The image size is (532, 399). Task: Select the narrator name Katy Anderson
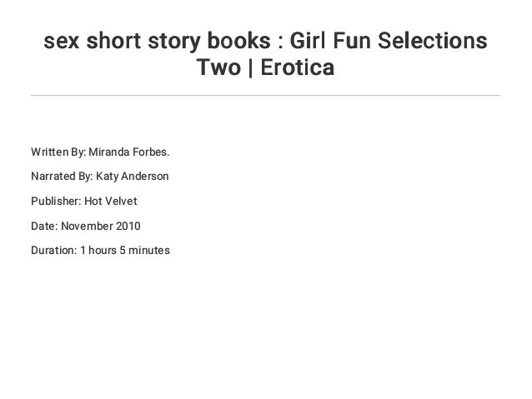(133, 177)
